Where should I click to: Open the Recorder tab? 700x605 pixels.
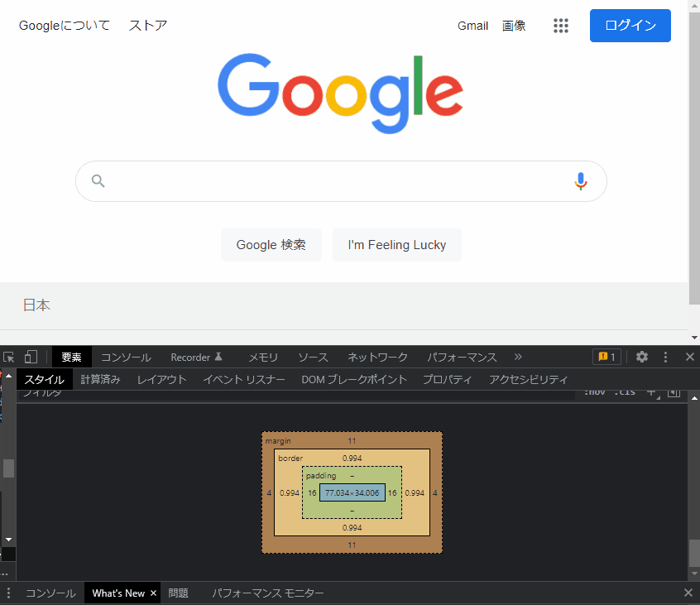pyautogui.click(x=196, y=358)
